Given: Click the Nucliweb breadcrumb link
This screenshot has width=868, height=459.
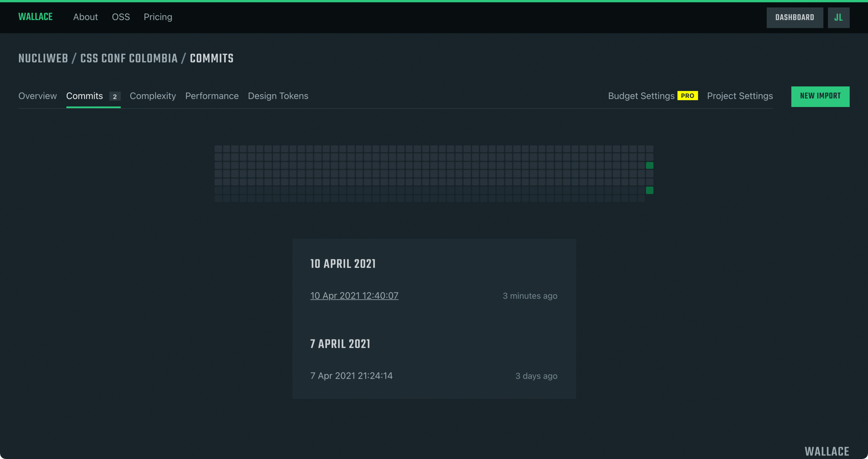Looking at the screenshot, I should 43,59.
